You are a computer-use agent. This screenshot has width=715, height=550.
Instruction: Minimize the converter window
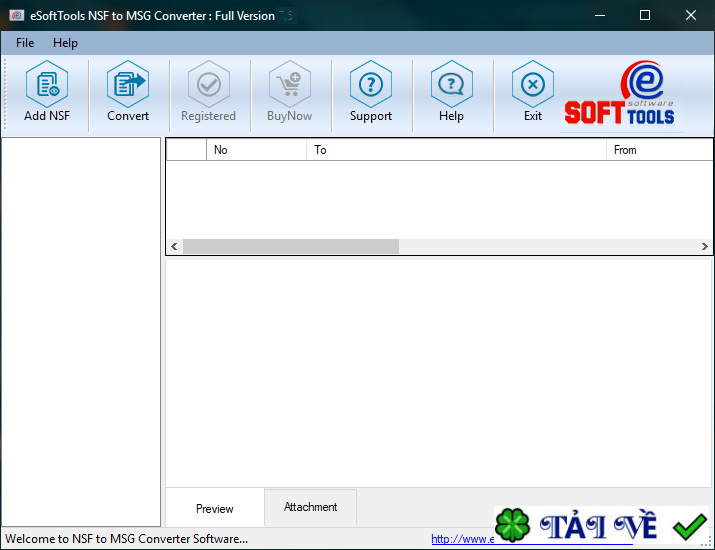tap(600, 16)
